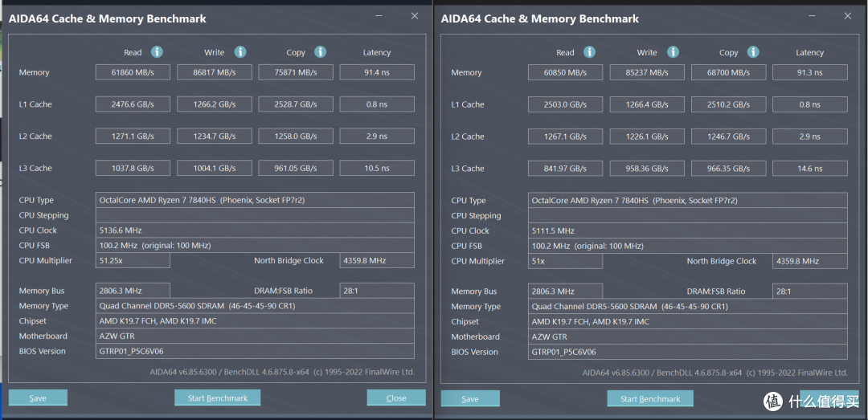
Task: Select L2 Cache read 1271.1 GB/s
Action: [x=133, y=137]
